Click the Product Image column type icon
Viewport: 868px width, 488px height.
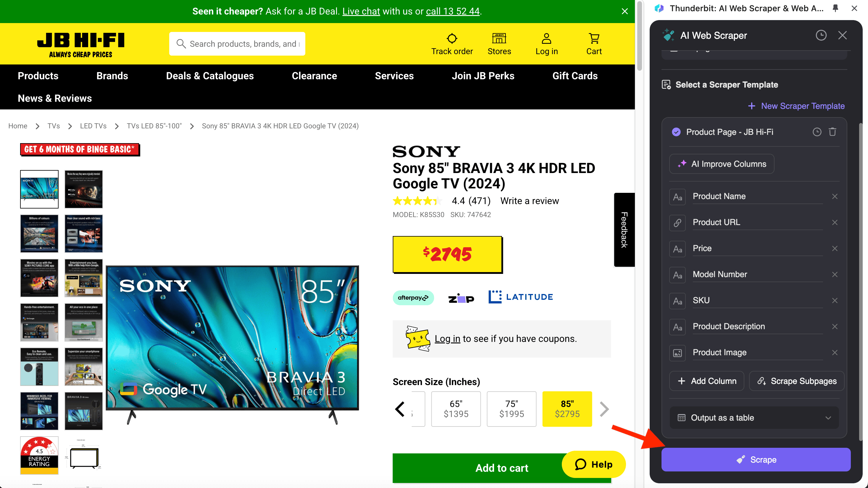(x=677, y=353)
